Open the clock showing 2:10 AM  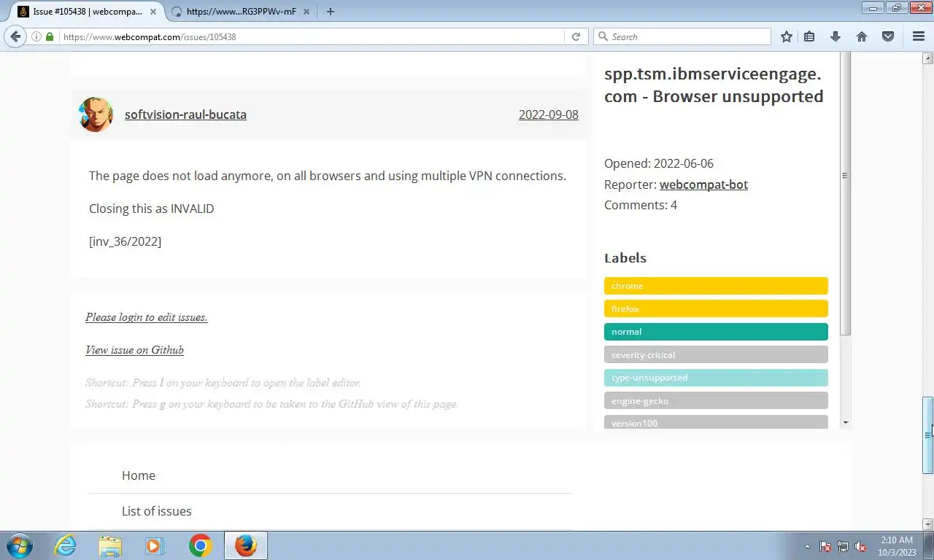(897, 546)
